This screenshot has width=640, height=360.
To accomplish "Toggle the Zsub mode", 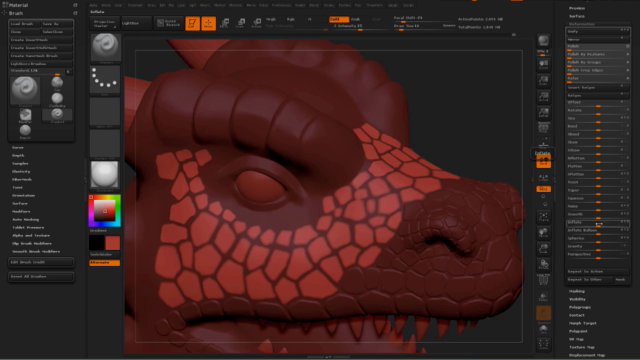I will 356,19.
